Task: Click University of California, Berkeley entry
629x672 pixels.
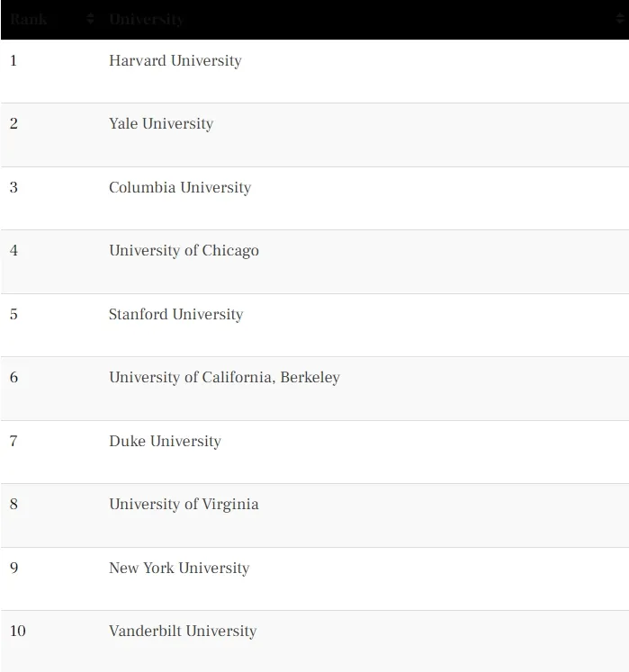Action: click(224, 377)
